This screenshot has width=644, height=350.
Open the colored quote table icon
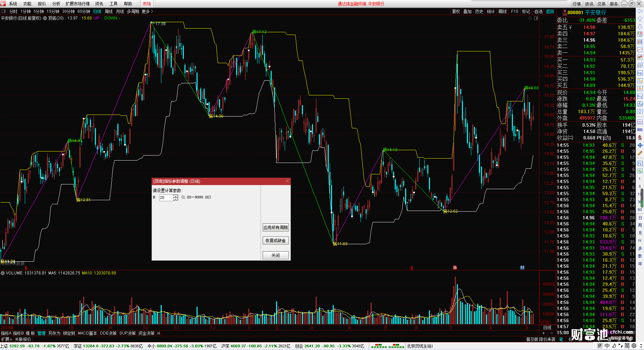tap(640, 42)
